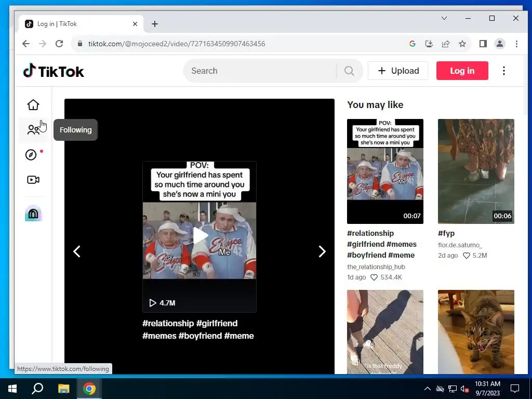Screen dimensions: 532x399
Task: Click the browser address bar URL
Action: [x=177, y=44]
